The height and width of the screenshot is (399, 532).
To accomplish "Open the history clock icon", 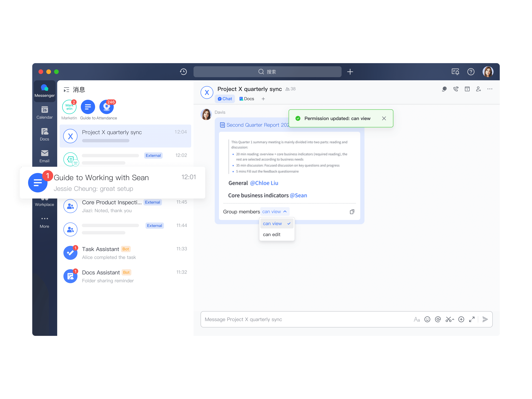I will point(183,72).
